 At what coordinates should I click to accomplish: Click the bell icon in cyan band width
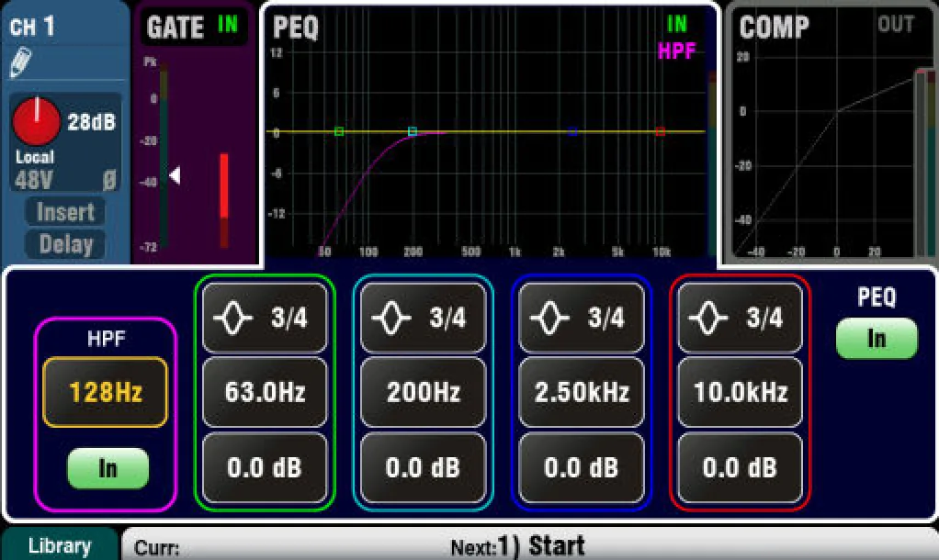coord(391,317)
